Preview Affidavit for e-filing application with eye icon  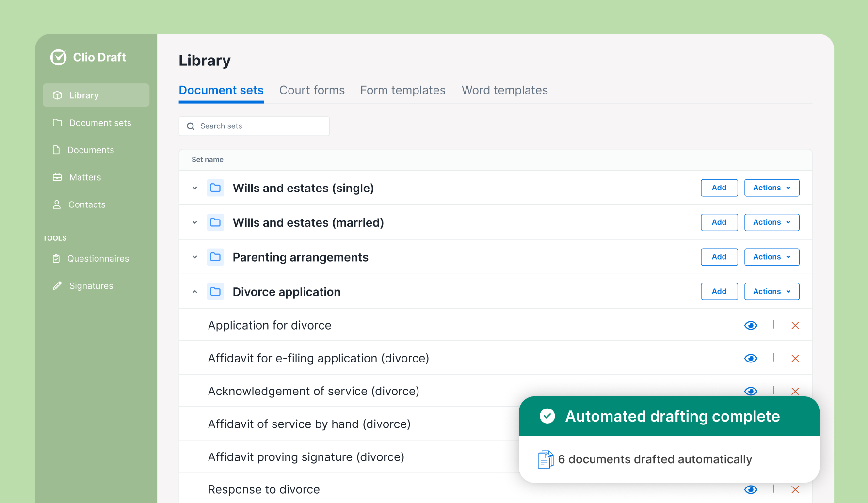pyautogui.click(x=751, y=358)
